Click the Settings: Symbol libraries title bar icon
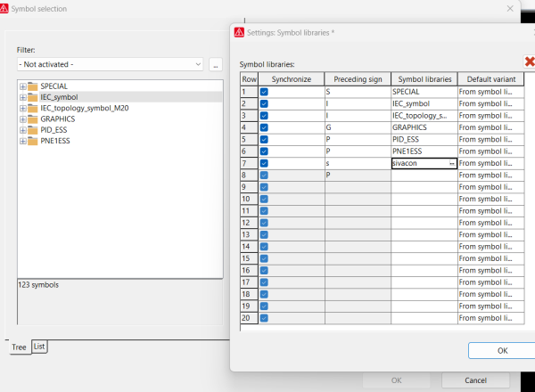Screen dimensions: 535x392 (239, 32)
